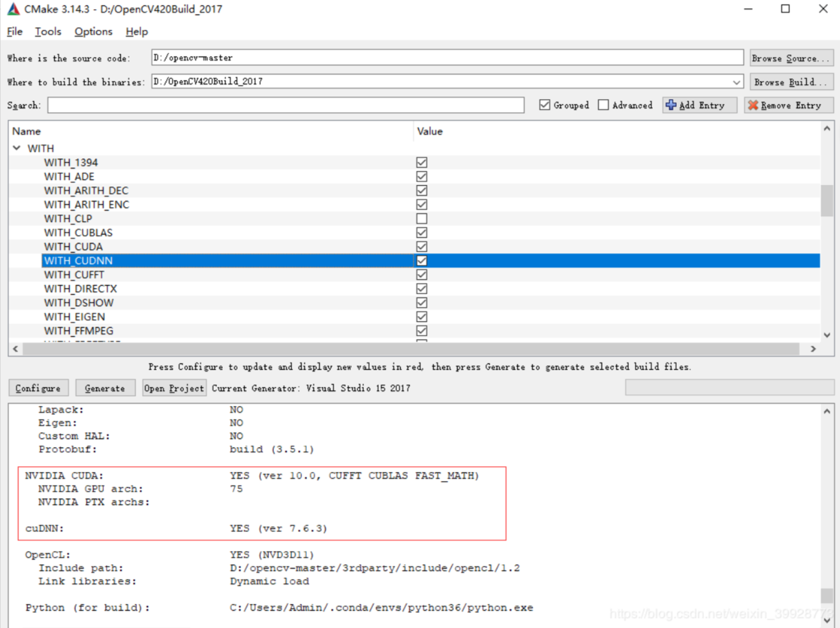Disable the WITH_EIGEN checkbox
Viewport: 840px width, 628px height.
pos(421,317)
